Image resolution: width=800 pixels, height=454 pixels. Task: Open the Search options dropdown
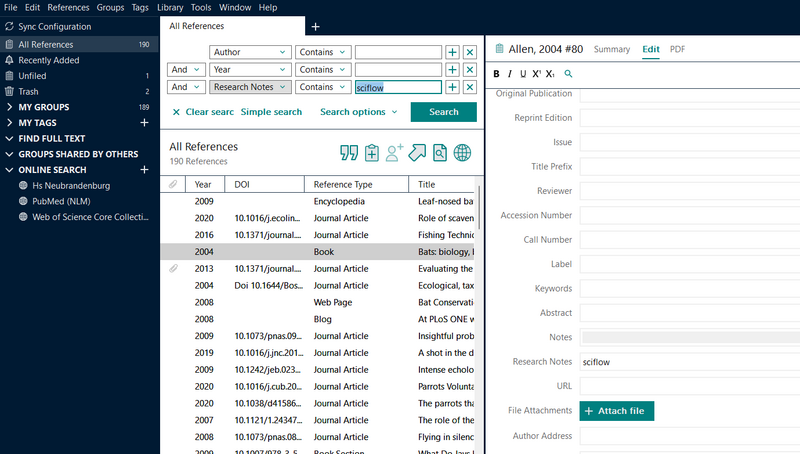tap(359, 112)
